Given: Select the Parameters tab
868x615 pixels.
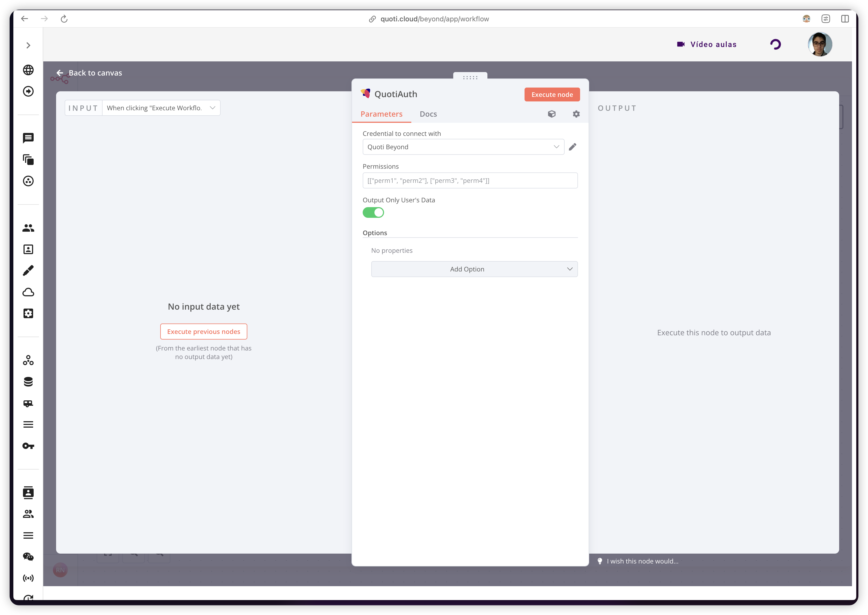Looking at the screenshot, I should click(381, 114).
